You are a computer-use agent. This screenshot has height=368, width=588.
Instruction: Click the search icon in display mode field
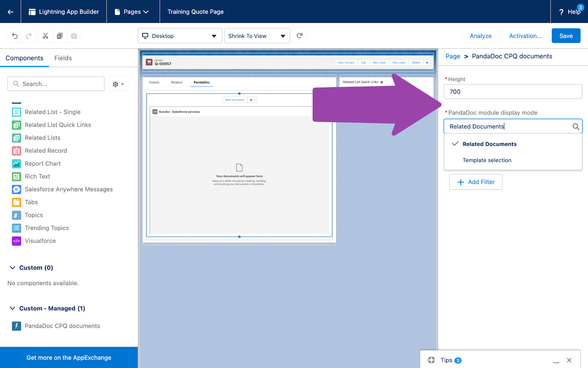tap(576, 127)
